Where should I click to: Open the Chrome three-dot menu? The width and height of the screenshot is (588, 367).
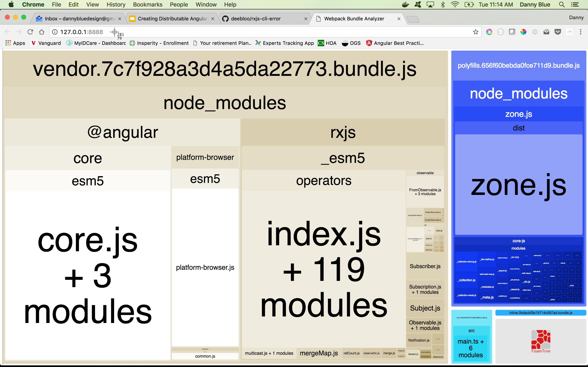click(x=581, y=32)
